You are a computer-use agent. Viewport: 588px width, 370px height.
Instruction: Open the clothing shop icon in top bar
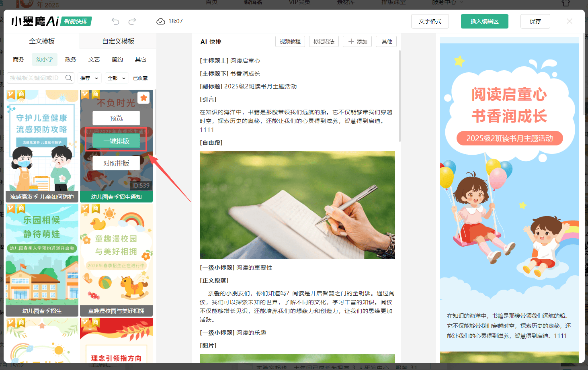566,2
